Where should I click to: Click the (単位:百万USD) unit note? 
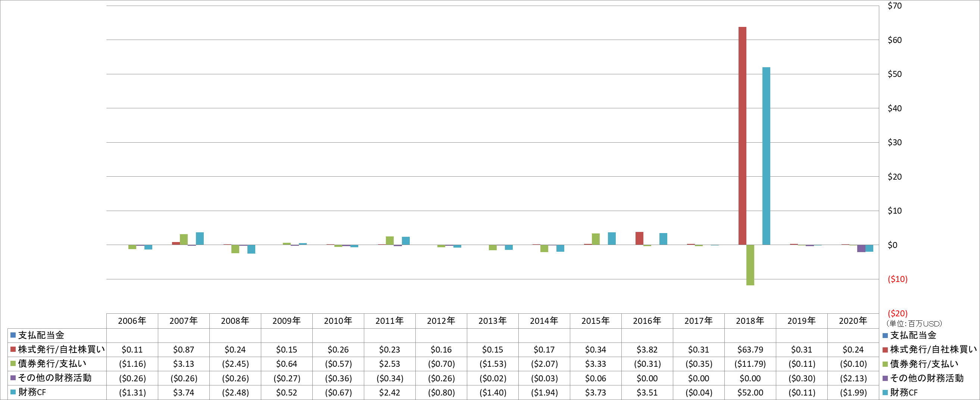point(914,323)
